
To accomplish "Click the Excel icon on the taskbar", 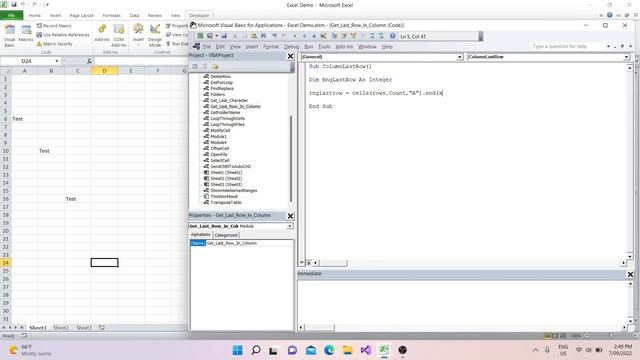I will tap(384, 350).
